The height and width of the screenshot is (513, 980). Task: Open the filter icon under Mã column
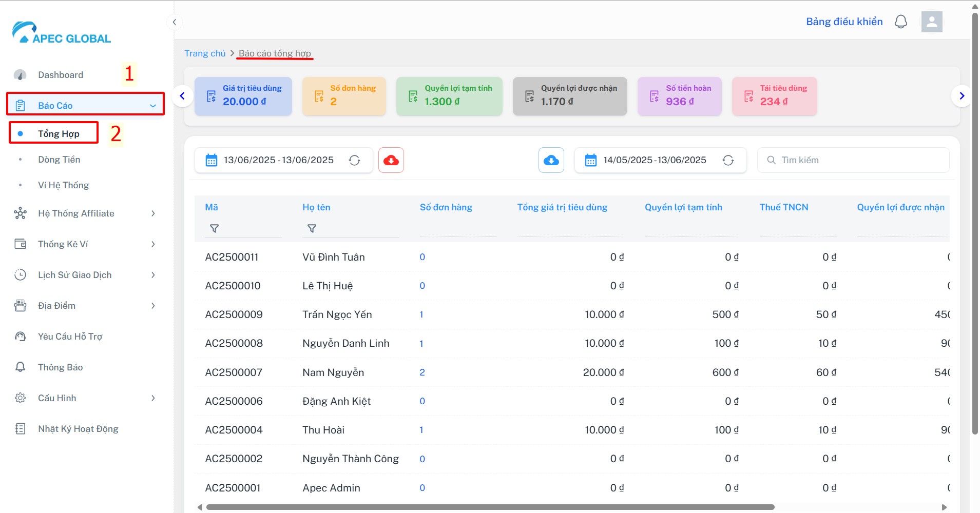(x=215, y=228)
